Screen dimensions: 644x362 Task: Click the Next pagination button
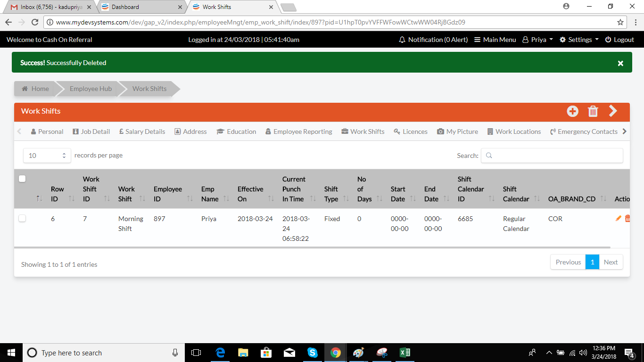611,262
